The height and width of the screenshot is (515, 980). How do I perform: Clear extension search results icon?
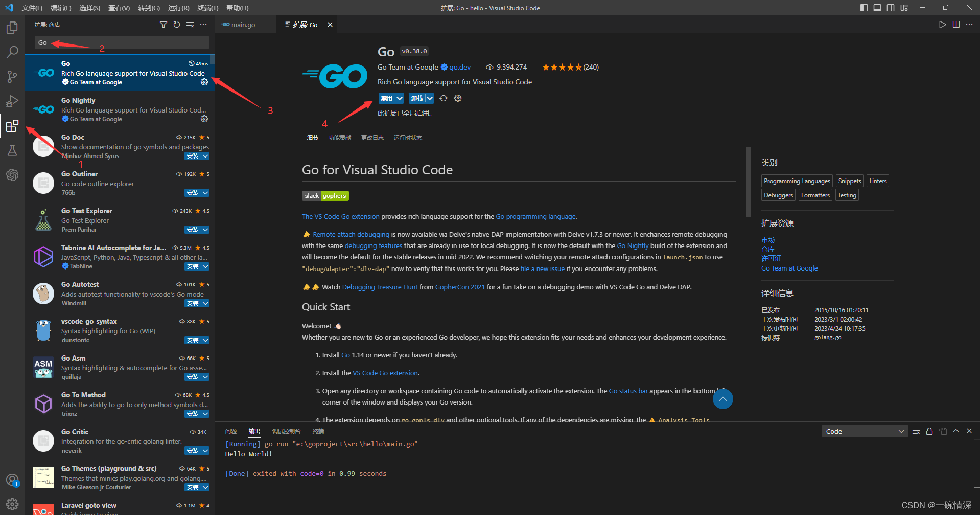click(x=190, y=25)
